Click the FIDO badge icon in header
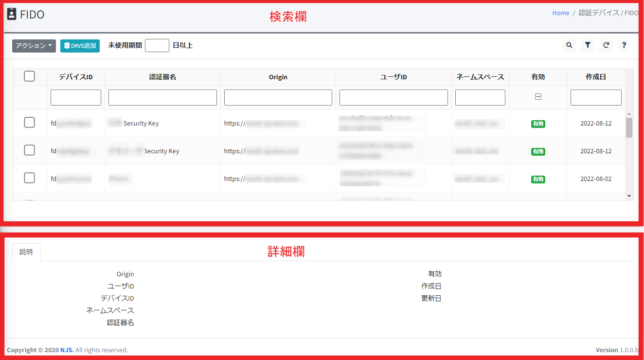The width and height of the screenshot is (644, 360). [12, 14]
